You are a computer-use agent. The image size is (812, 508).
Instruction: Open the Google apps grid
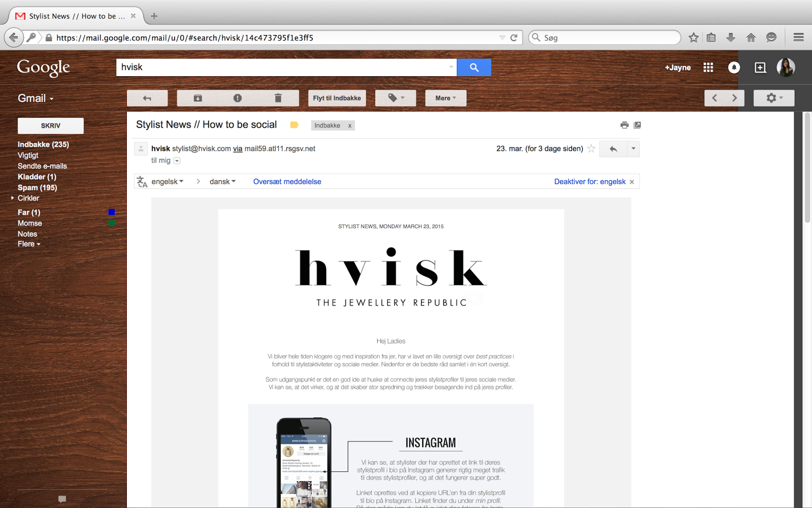click(708, 68)
